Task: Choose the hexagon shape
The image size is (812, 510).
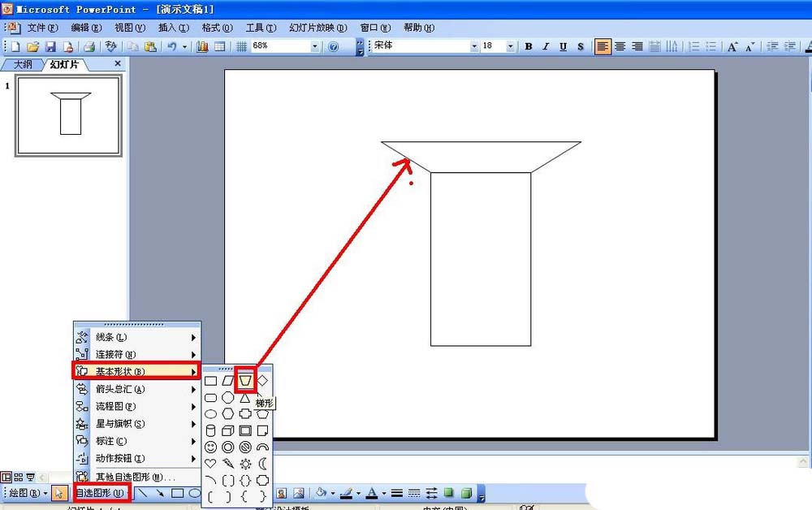Action: click(228, 414)
